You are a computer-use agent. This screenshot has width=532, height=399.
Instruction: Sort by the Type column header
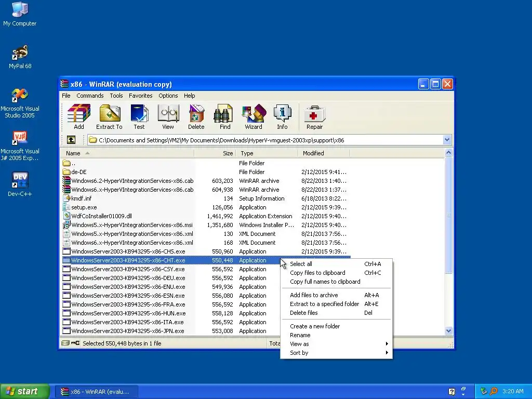click(267, 153)
